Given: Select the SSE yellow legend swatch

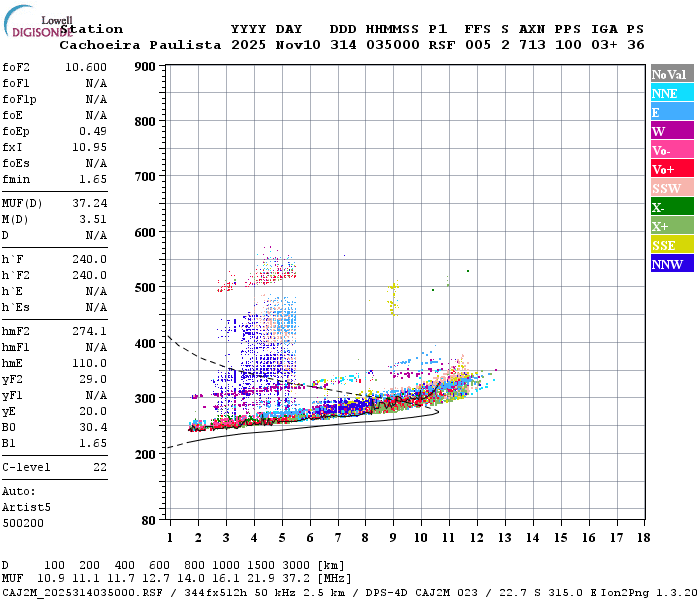Looking at the screenshot, I should coord(672,245).
